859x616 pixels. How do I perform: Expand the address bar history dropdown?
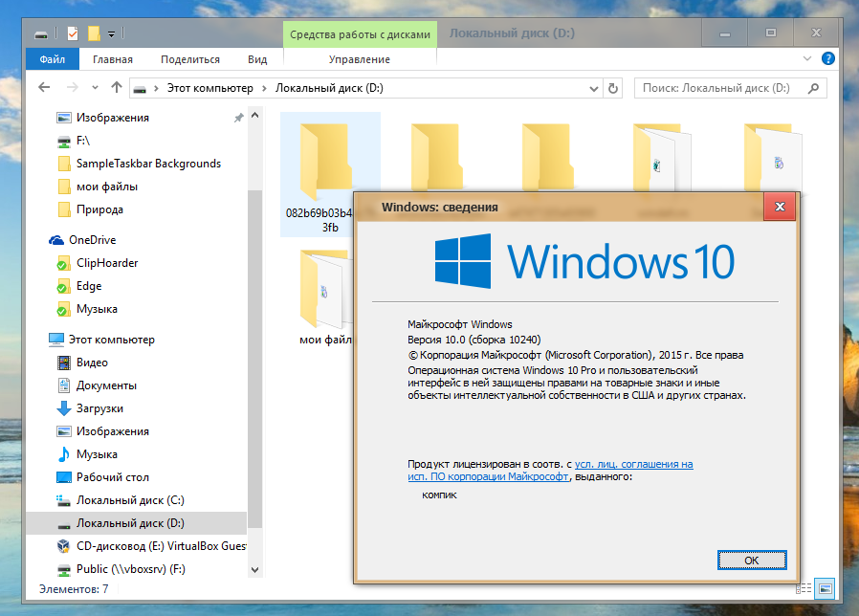pos(593,88)
